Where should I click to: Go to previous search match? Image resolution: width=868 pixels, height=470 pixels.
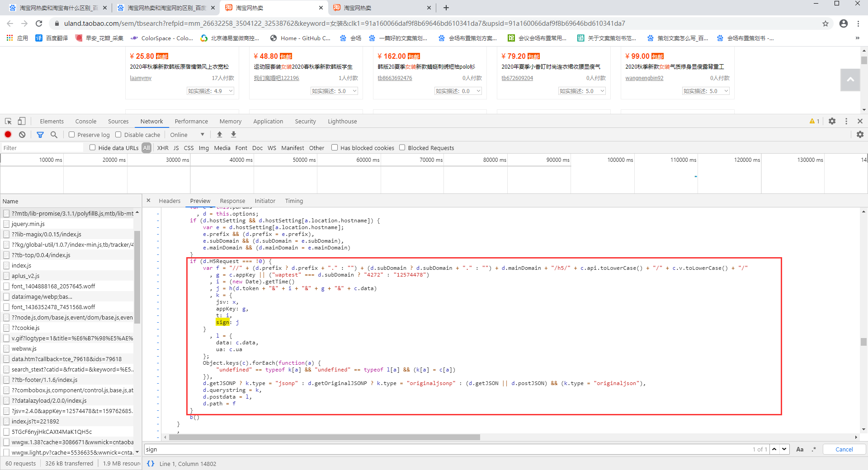point(774,449)
